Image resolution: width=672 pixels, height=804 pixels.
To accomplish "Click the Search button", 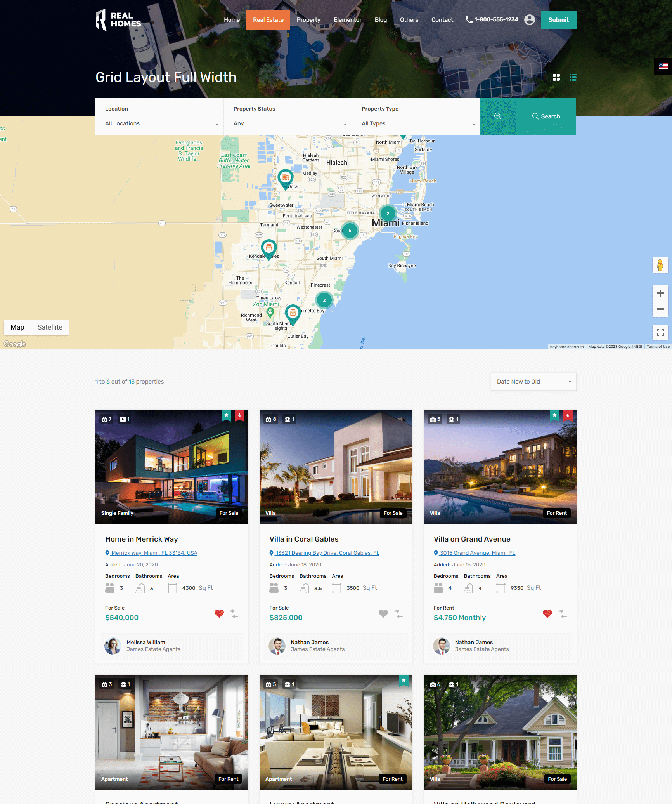I will (x=546, y=116).
